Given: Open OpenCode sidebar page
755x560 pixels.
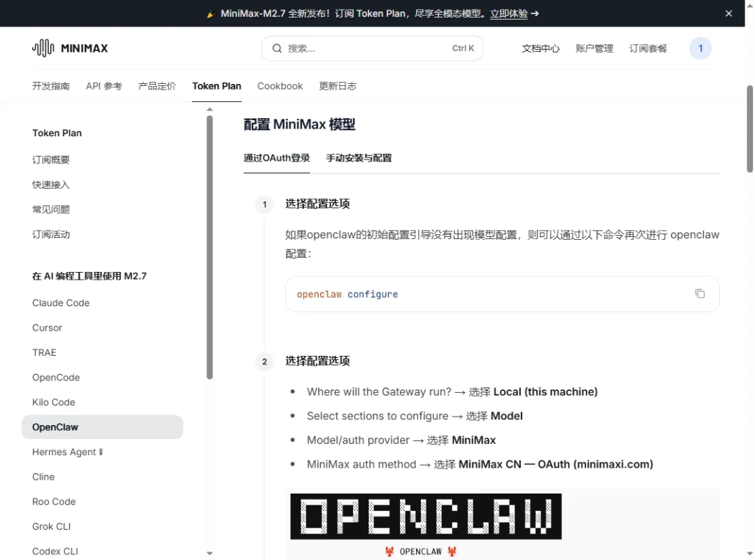Looking at the screenshot, I should [x=56, y=378].
